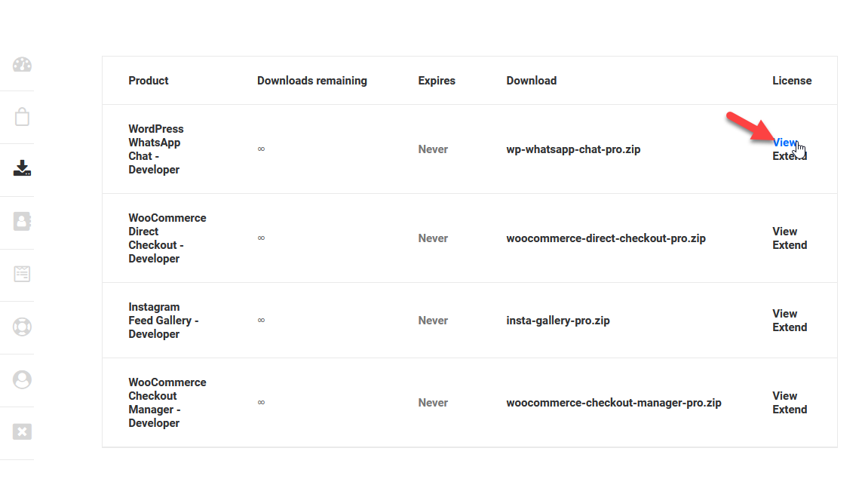Click infinity downloads value in Checkout Manager row
This screenshot has width=868, height=488.
coord(261,402)
